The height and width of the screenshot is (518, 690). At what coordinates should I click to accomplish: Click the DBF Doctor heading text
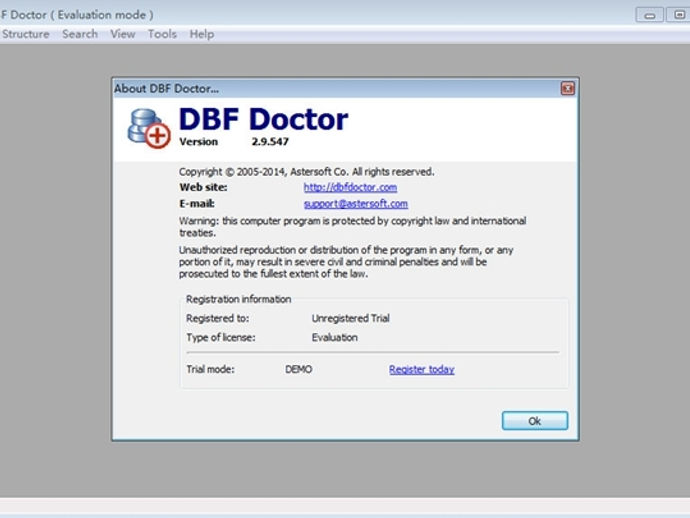tap(264, 119)
